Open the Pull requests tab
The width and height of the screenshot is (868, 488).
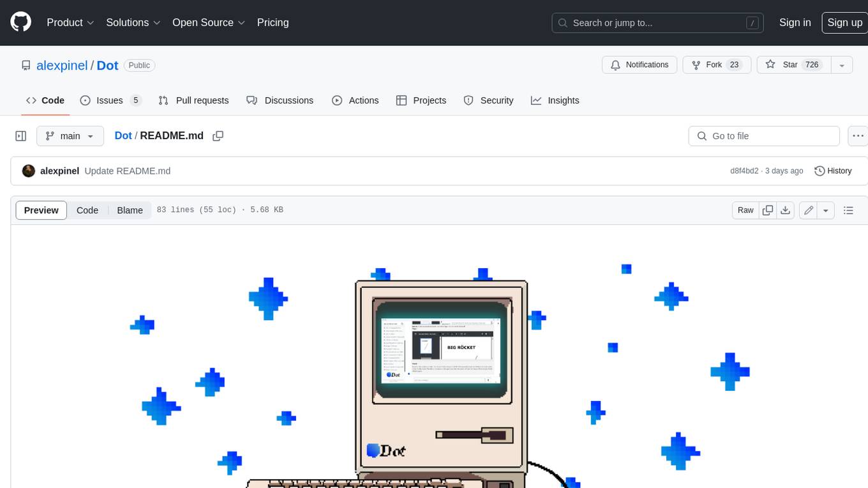[193, 100]
